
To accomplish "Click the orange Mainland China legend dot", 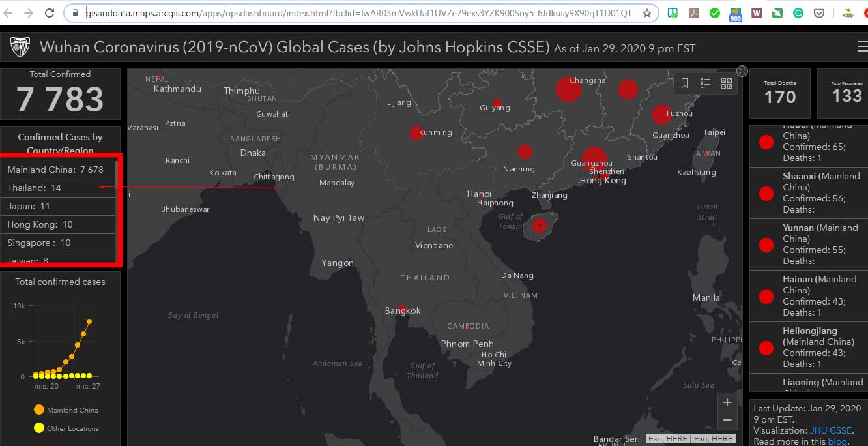I will (x=38, y=409).
